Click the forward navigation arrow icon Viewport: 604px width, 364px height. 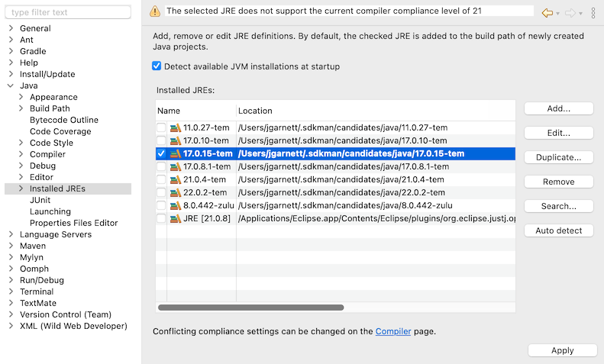(x=570, y=13)
